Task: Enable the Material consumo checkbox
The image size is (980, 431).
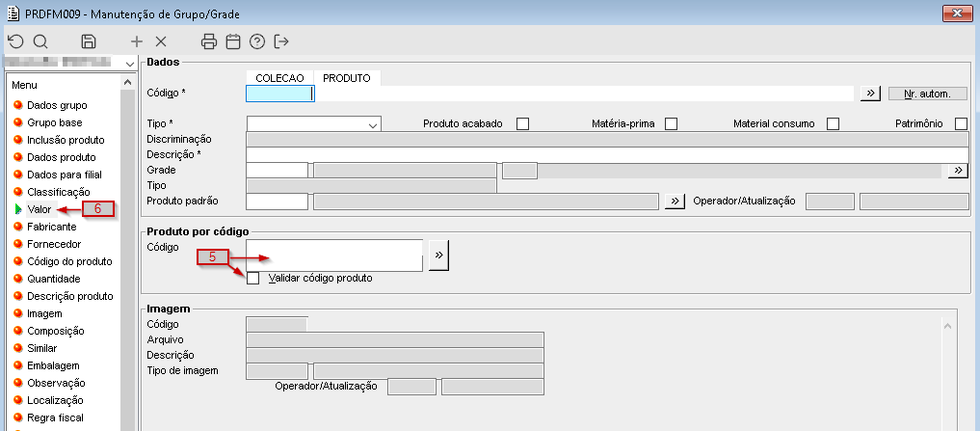Action: (833, 123)
